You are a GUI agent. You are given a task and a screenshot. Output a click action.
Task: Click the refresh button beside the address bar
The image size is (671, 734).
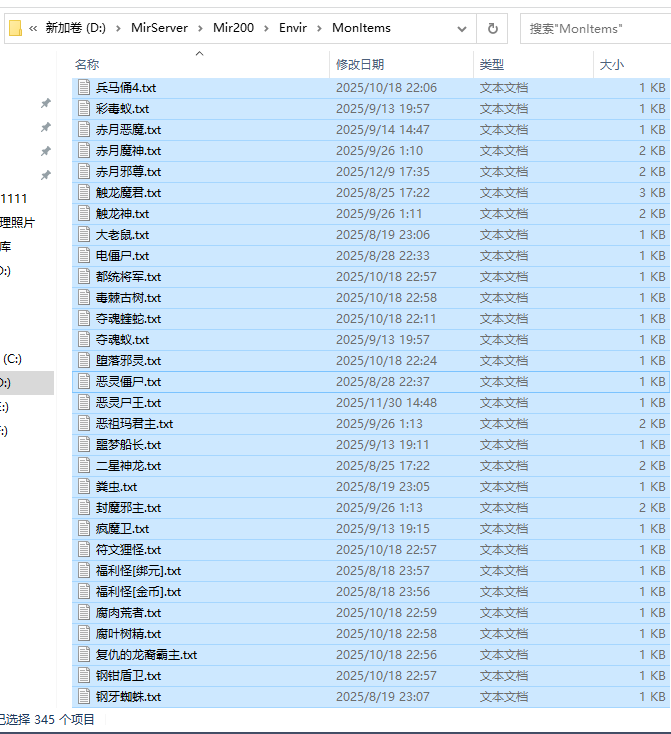[x=493, y=29]
